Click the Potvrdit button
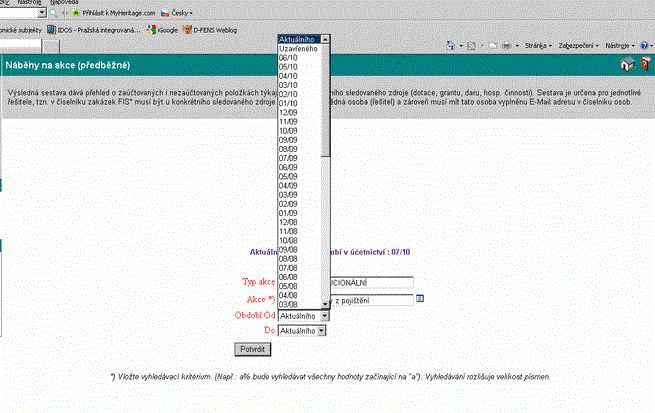655x413 pixels. pos(252,350)
